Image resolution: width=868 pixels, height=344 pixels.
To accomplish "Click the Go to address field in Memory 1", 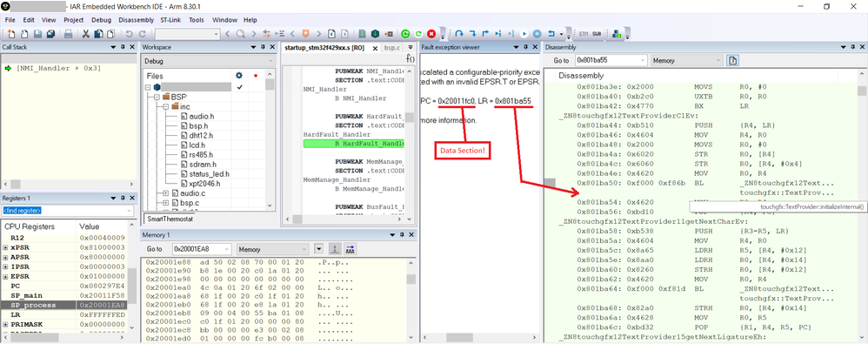I will pyautogui.click(x=202, y=249).
